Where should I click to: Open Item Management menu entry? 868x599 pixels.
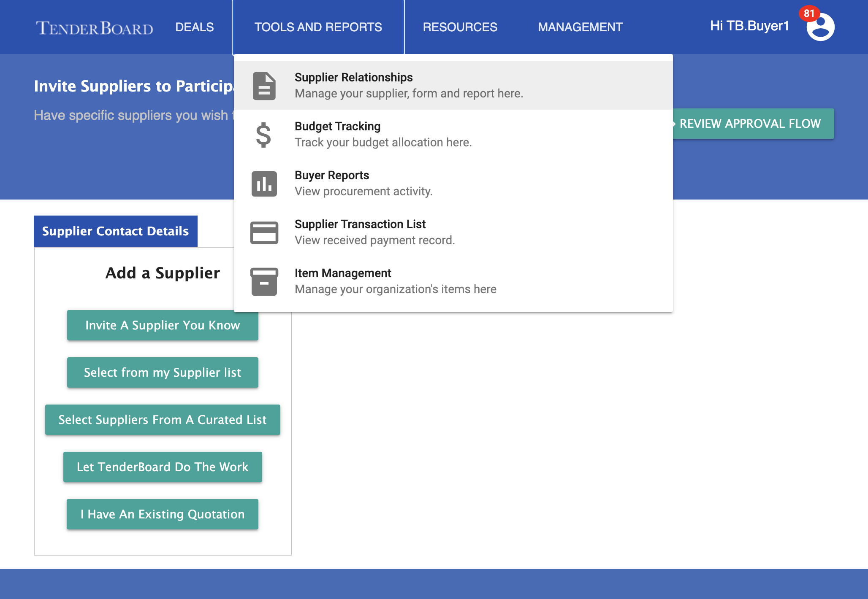(453, 281)
